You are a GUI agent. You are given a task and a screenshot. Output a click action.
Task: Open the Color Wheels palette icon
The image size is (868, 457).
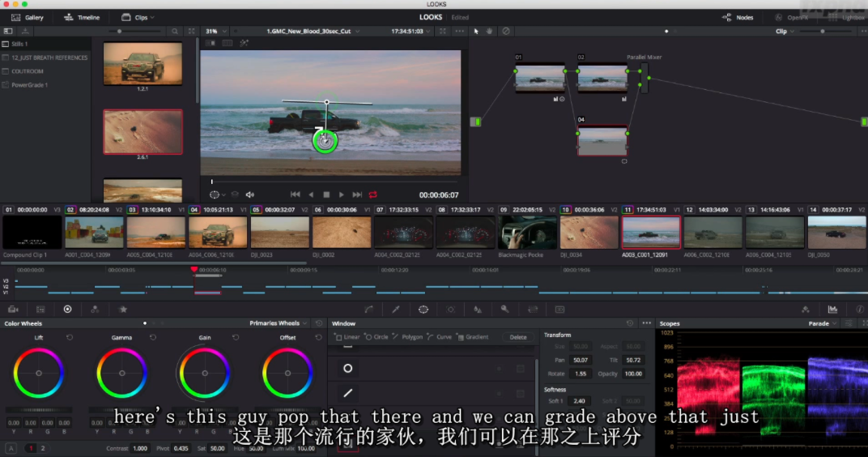67,309
